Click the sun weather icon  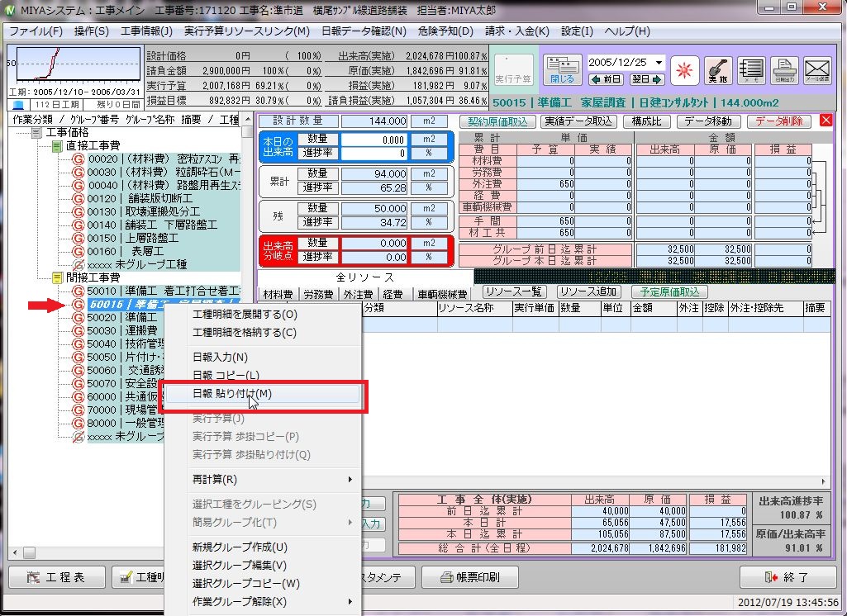685,71
